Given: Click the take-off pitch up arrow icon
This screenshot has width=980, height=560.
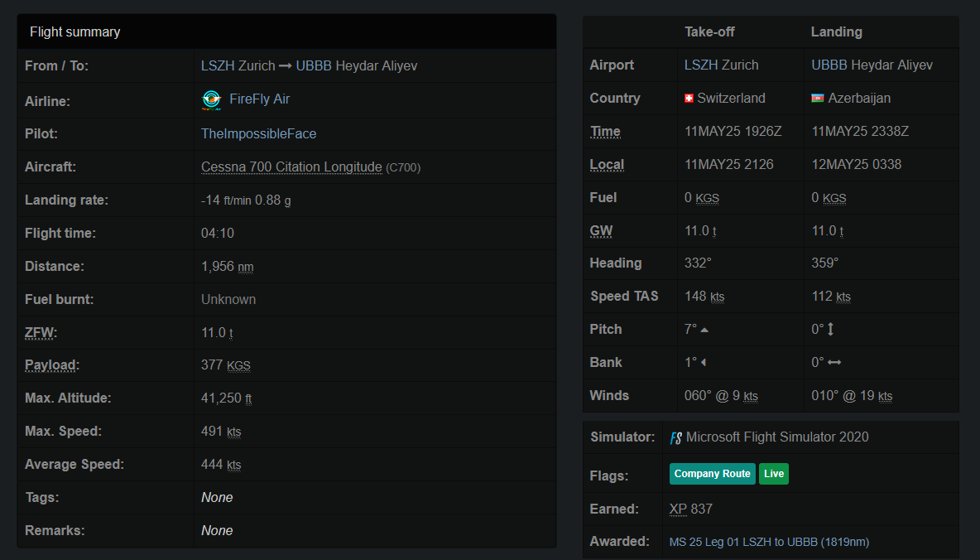Looking at the screenshot, I should pos(704,330).
